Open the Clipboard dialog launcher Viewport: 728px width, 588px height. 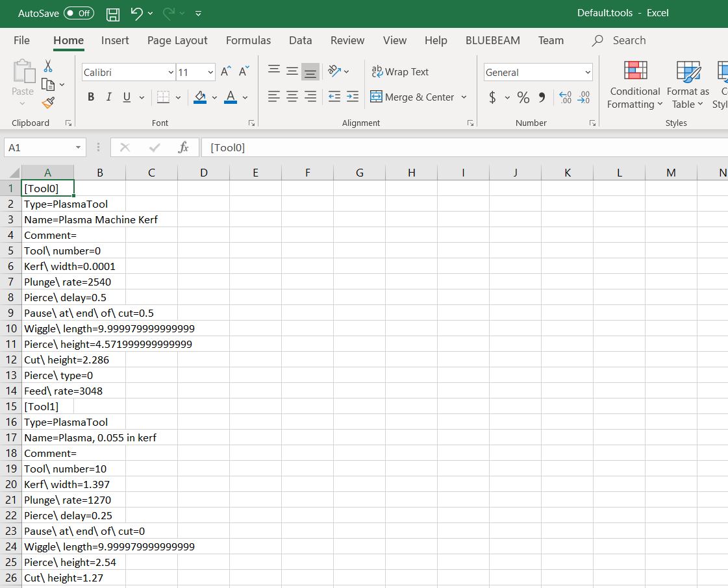(68, 123)
